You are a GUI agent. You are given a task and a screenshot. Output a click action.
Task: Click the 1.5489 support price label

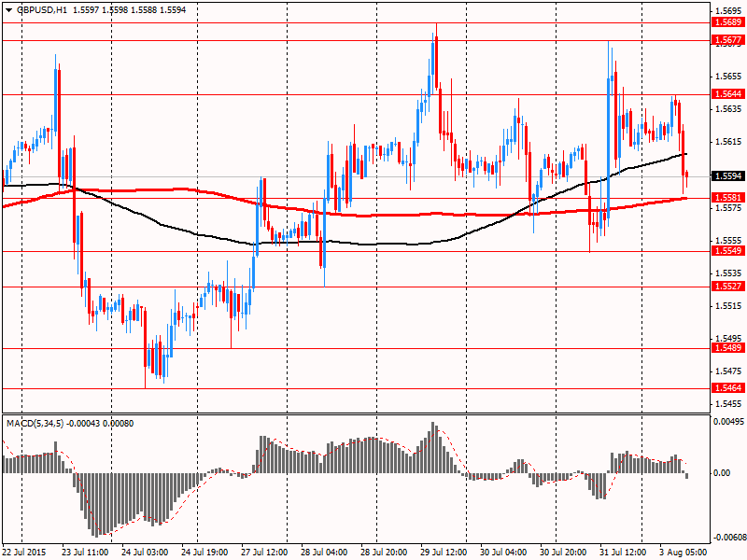point(726,348)
